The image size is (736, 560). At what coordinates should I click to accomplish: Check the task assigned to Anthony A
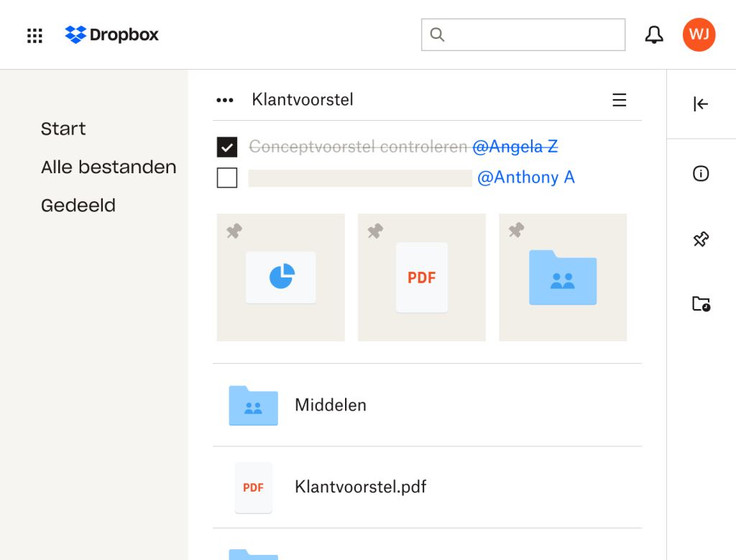click(x=227, y=178)
